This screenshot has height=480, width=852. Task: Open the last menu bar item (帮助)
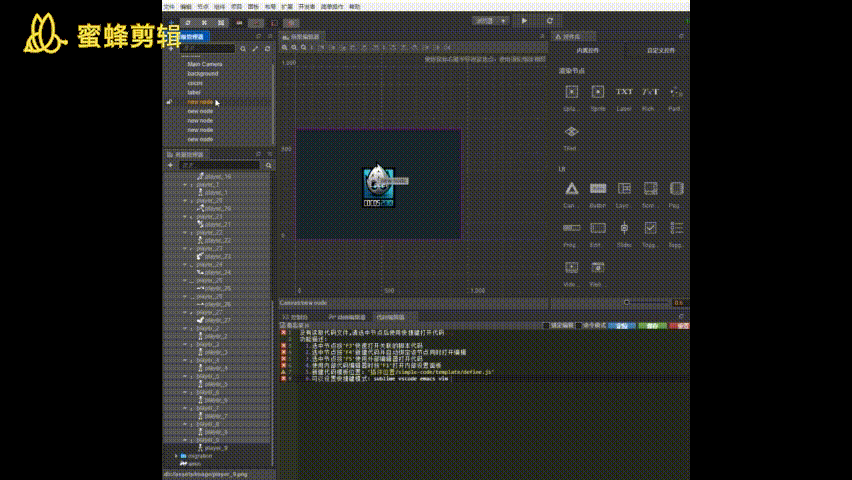[355, 7]
